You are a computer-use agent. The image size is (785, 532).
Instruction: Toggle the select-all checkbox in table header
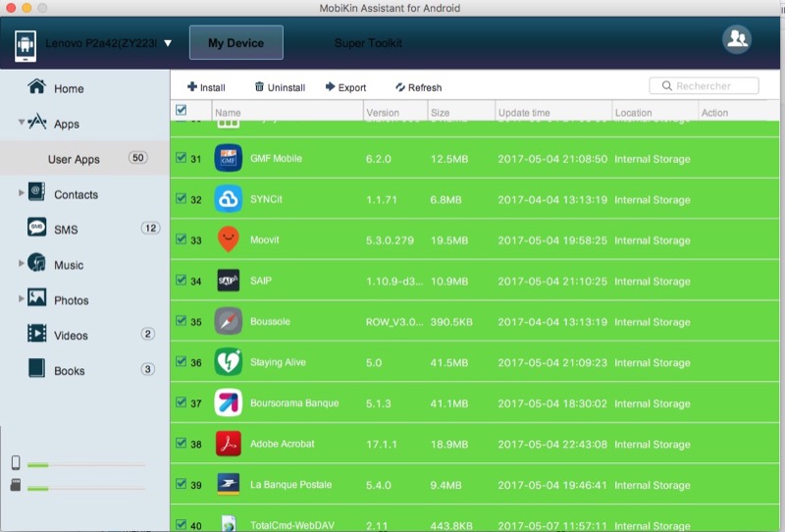181,111
